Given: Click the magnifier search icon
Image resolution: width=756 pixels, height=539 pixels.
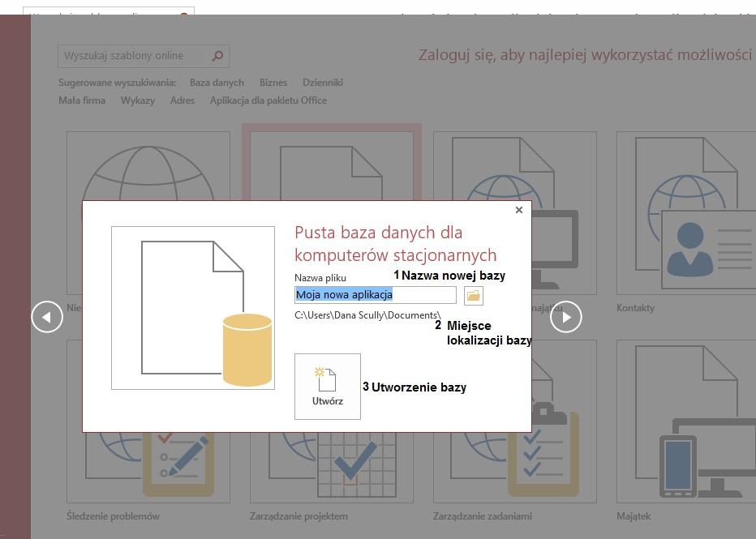Looking at the screenshot, I should [218, 56].
